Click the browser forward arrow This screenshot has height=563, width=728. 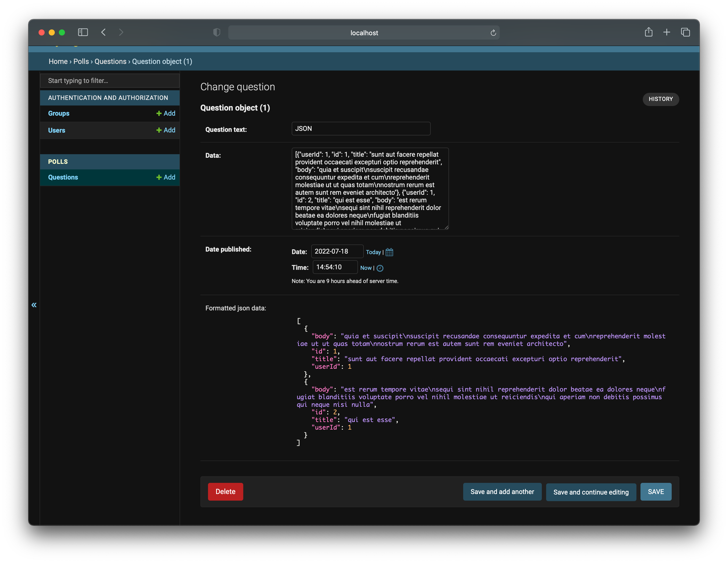121,32
